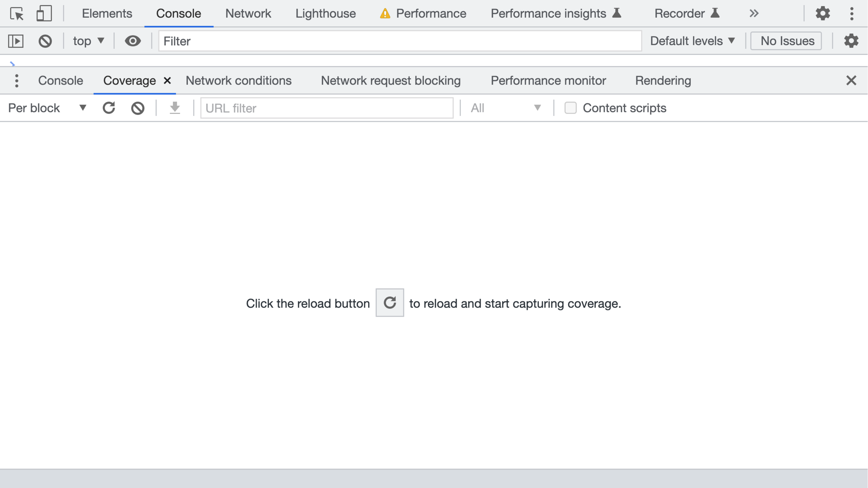This screenshot has height=488, width=868.
Task: Clear all coverage results icon
Action: tap(138, 108)
